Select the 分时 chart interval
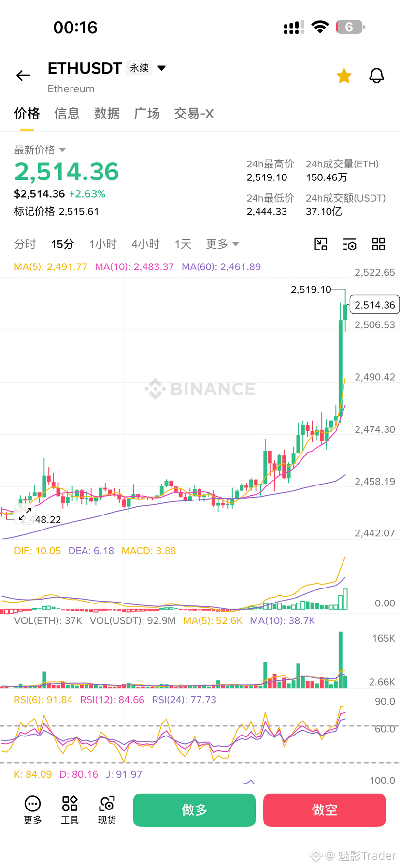Viewport: 400px width, 868px height. [x=25, y=244]
